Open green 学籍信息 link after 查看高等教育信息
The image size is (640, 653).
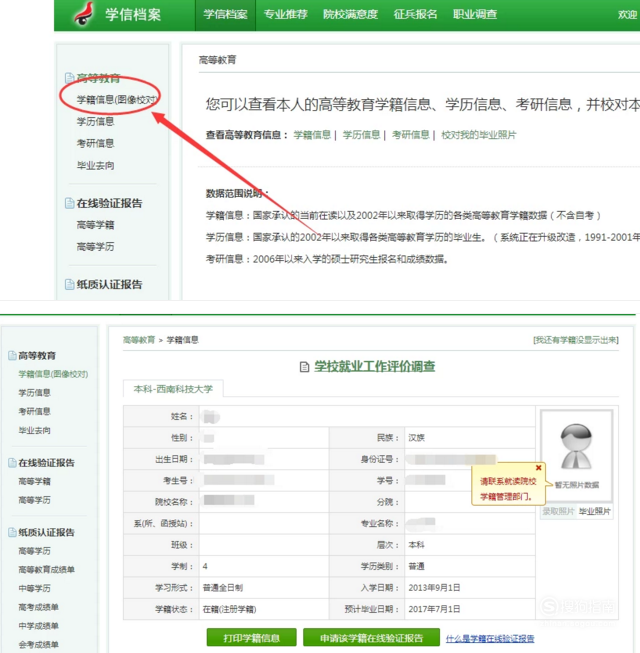(x=312, y=135)
